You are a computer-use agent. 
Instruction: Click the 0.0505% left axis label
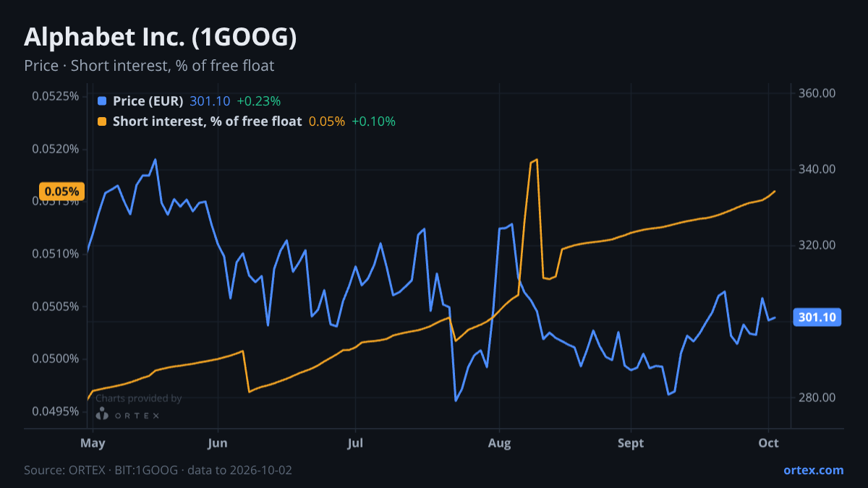(x=55, y=307)
